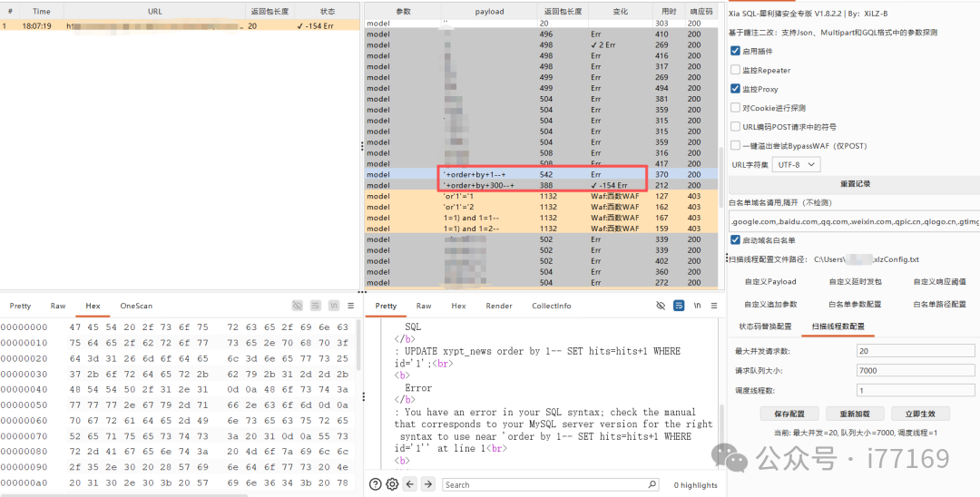Click 重新加载 button
The width and height of the screenshot is (980, 497).
pyautogui.click(x=854, y=414)
